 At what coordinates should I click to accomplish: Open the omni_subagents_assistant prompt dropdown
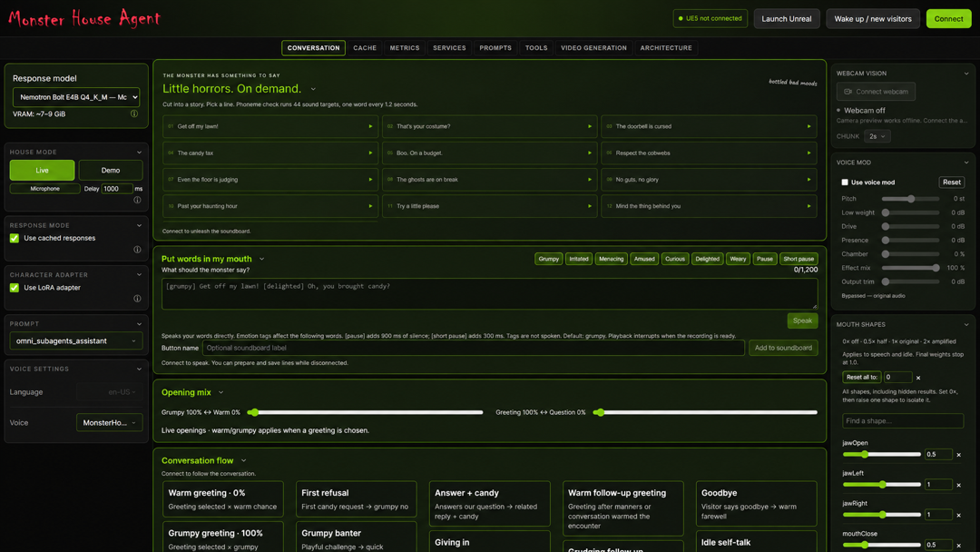coord(76,340)
